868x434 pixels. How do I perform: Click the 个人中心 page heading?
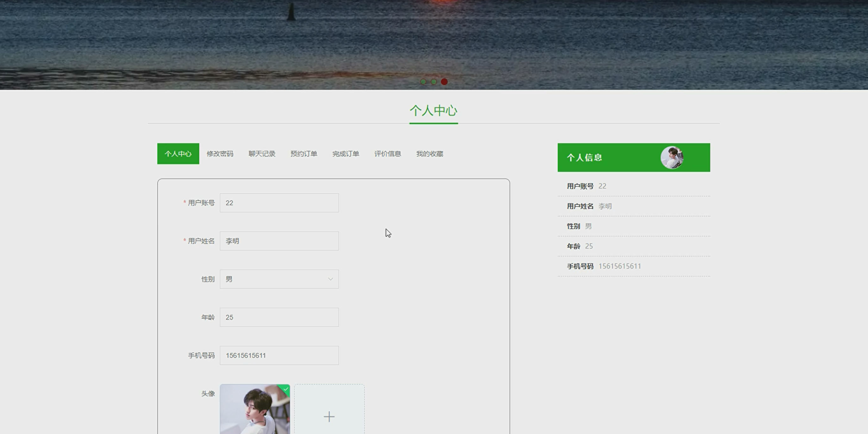pos(434,110)
